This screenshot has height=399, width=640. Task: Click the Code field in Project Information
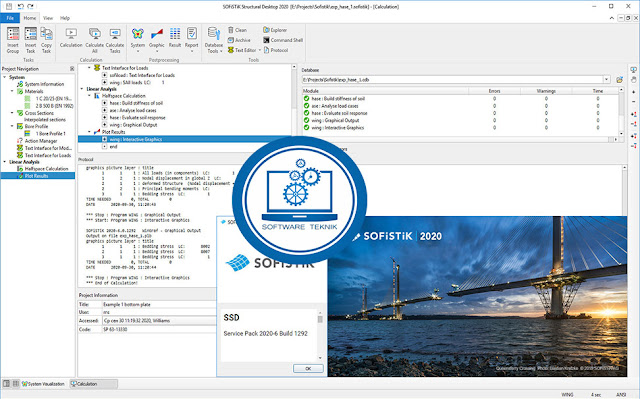pyautogui.click(x=159, y=329)
